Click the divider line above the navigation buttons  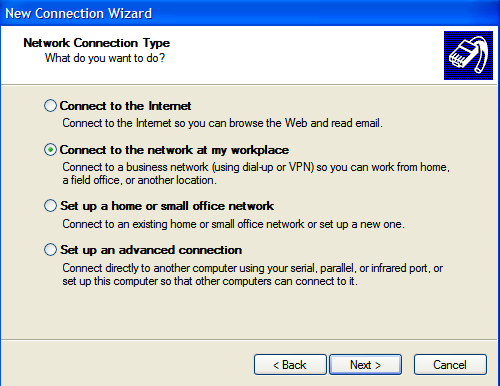(249, 340)
